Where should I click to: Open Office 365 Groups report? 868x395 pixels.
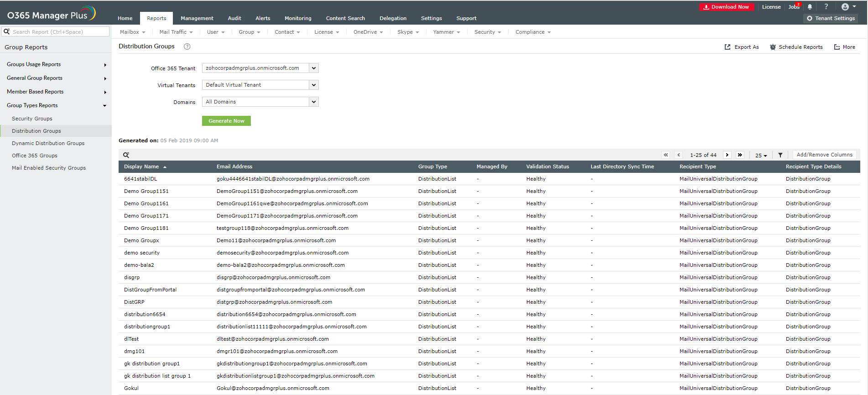[35, 156]
